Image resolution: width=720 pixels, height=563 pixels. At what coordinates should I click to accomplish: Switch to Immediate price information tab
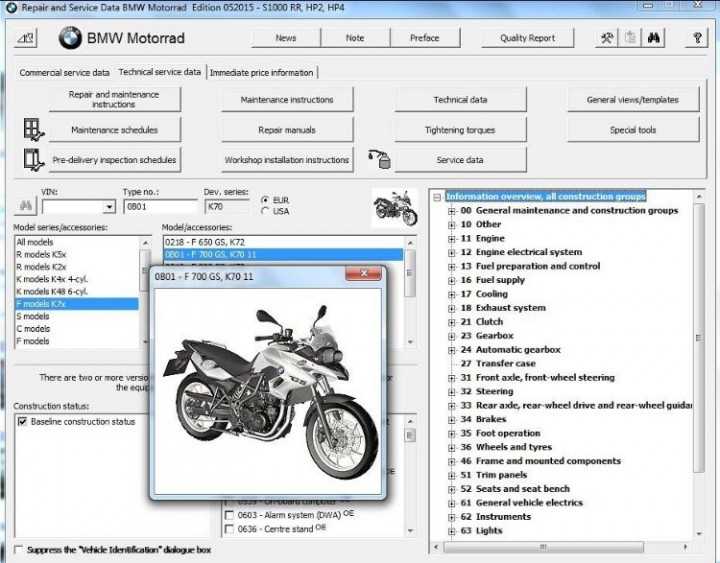coord(261,73)
